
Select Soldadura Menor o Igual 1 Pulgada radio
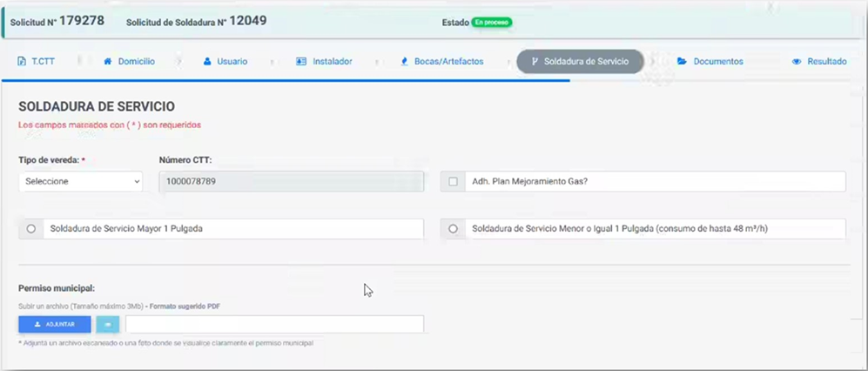coord(453,228)
